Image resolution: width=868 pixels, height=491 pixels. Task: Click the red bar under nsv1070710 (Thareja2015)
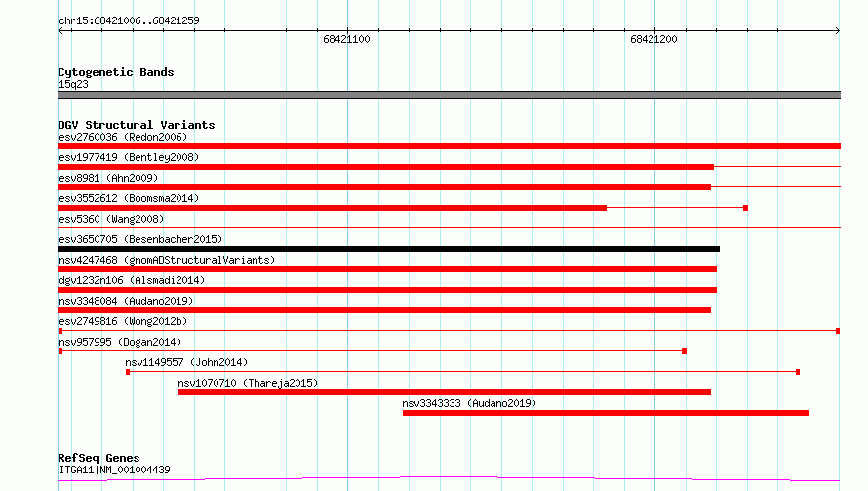(445, 392)
